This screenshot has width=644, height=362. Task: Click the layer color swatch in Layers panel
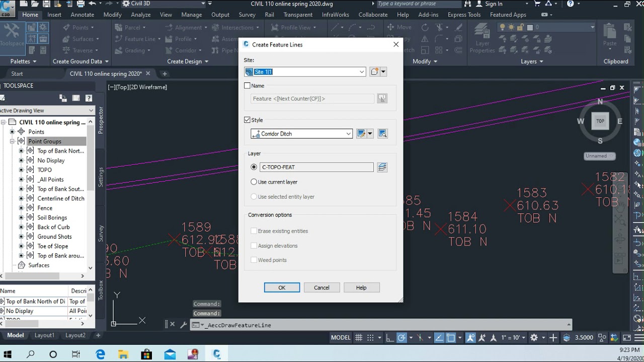click(x=530, y=27)
